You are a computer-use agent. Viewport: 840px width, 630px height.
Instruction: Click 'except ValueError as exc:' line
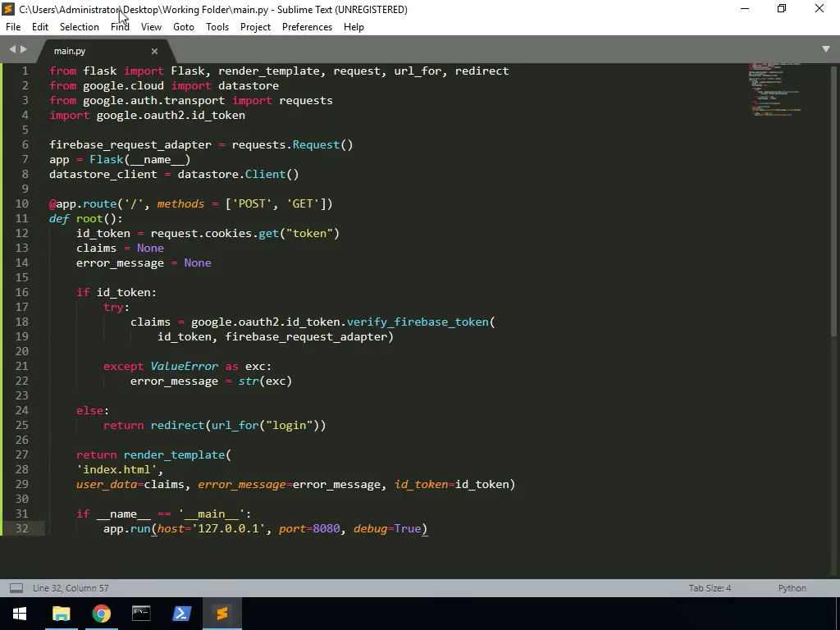coord(188,367)
